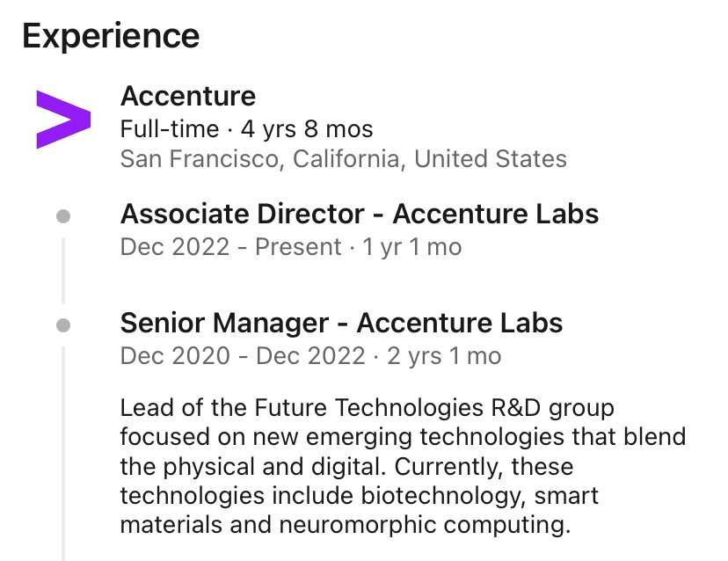Click the word biotechnology in the description
This screenshot has width=728, height=561.
[443, 496]
